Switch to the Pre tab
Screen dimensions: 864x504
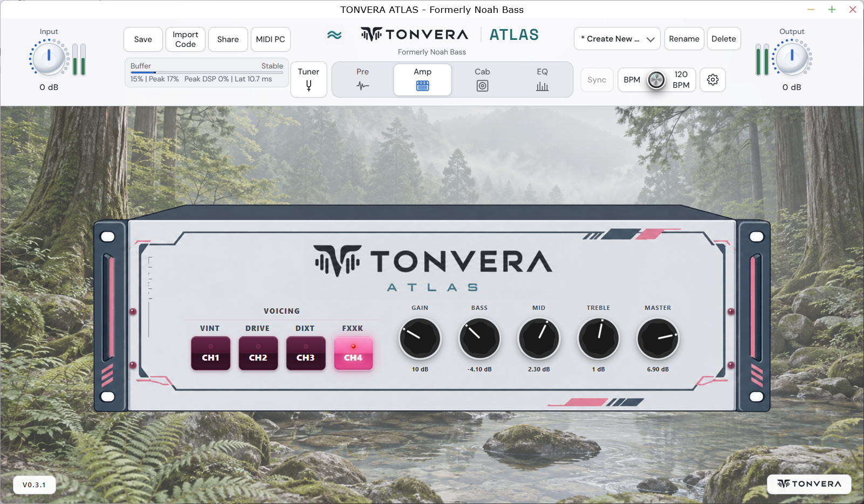362,80
